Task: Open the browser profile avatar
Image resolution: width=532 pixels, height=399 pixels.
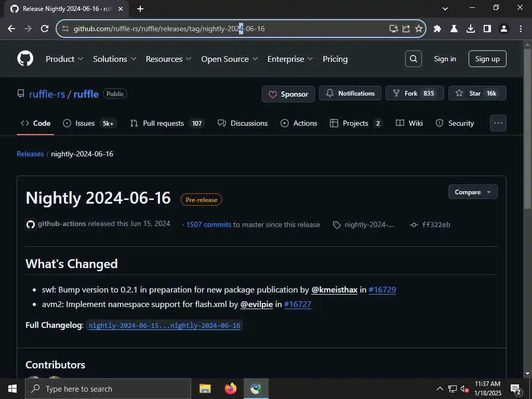Action: tap(504, 29)
